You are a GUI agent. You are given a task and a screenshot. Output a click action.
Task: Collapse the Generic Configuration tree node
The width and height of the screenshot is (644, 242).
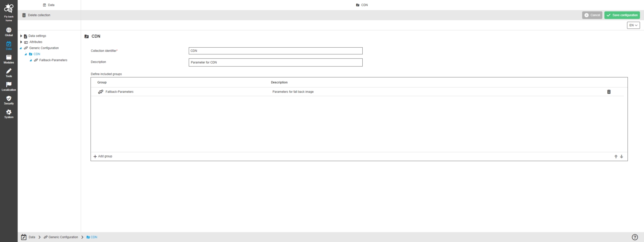(x=21, y=48)
